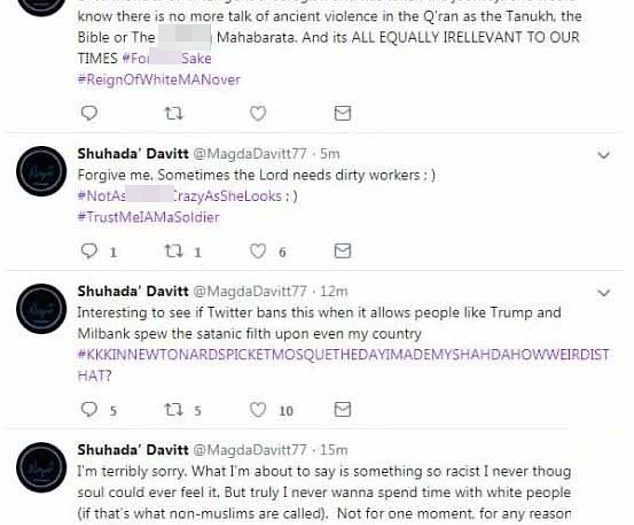The image size is (634, 525).
Task: Open the chevron menu on 12m tweet
Action: tap(603, 293)
